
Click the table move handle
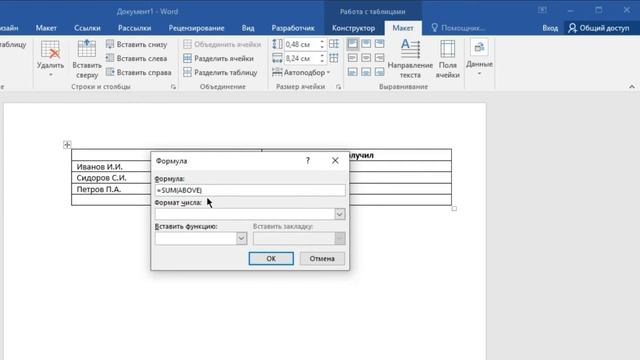[67, 144]
